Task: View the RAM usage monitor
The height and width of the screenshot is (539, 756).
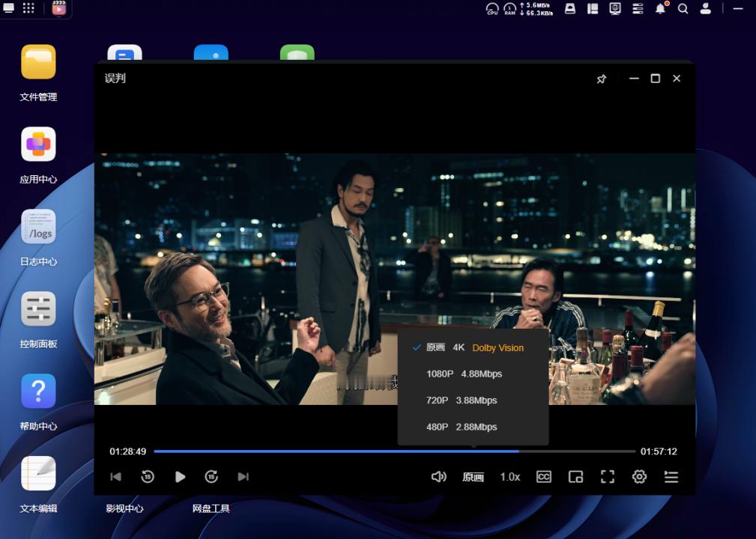Action: [509, 9]
